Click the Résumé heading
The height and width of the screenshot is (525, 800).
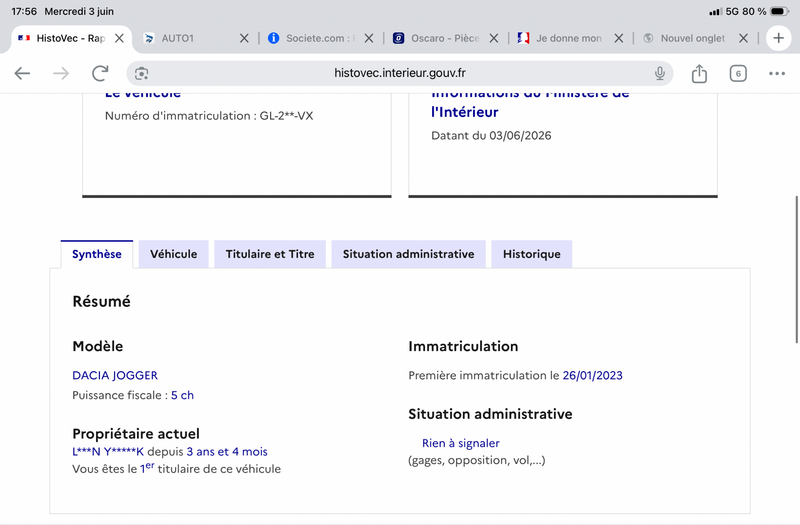click(x=102, y=302)
